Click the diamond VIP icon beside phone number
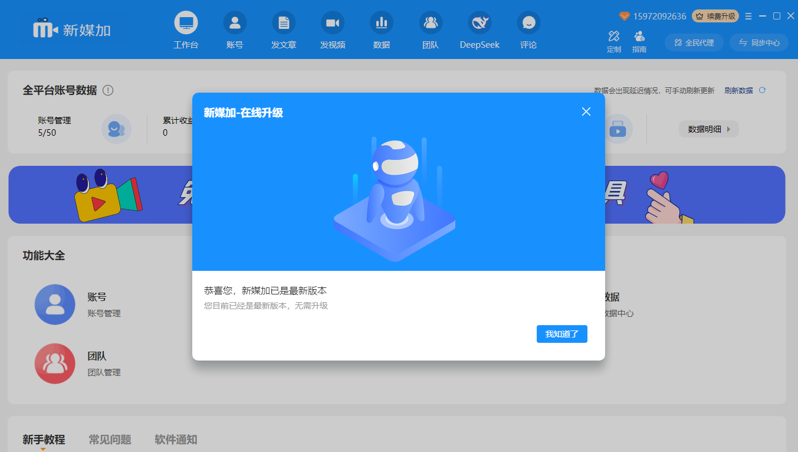The height and width of the screenshot is (452, 798). [x=624, y=16]
